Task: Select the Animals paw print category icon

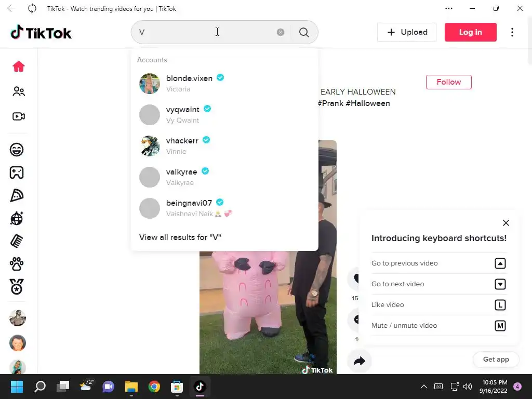Action: (x=17, y=264)
